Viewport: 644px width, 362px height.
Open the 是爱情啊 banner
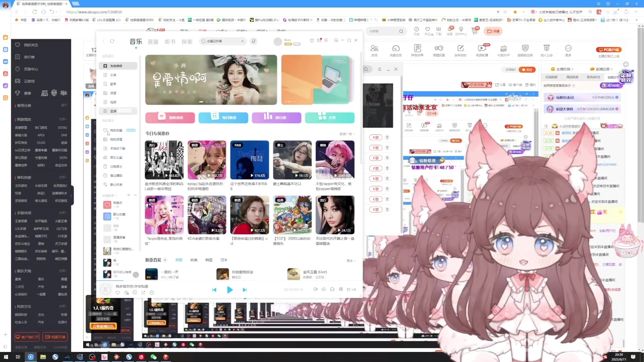coord(211,80)
